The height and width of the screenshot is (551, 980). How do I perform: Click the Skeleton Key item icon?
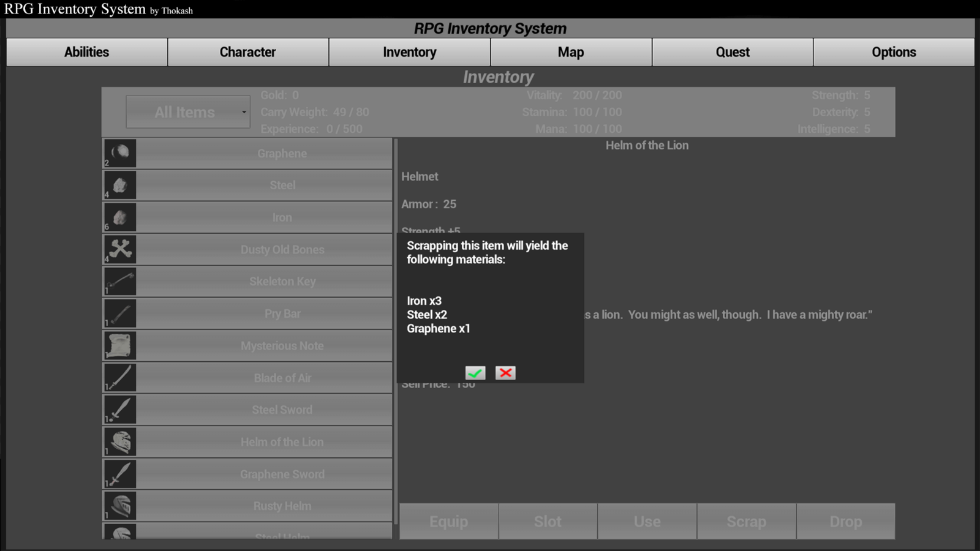pyautogui.click(x=119, y=280)
